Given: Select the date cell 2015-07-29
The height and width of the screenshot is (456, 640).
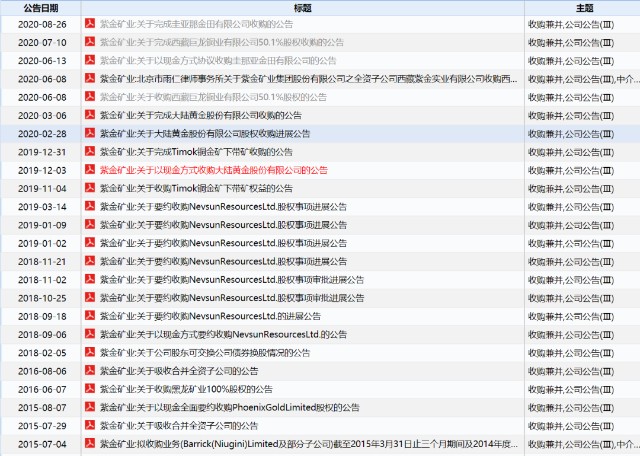Looking at the screenshot, I should point(42,426).
